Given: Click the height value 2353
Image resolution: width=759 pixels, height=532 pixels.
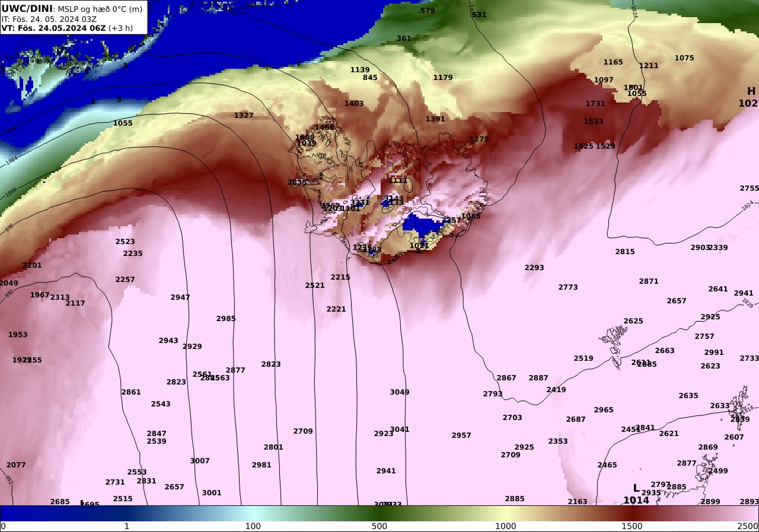Looking at the screenshot, I should coord(558,441).
